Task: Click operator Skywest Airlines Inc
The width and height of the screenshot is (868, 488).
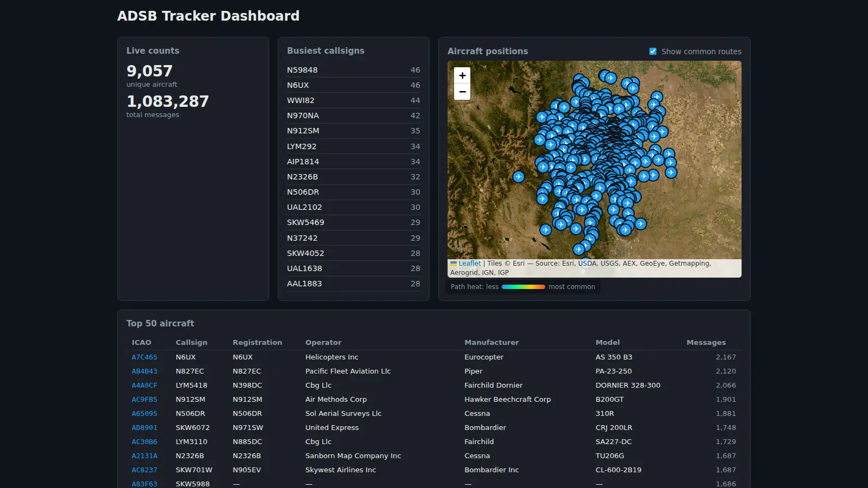Action: tap(341, 470)
